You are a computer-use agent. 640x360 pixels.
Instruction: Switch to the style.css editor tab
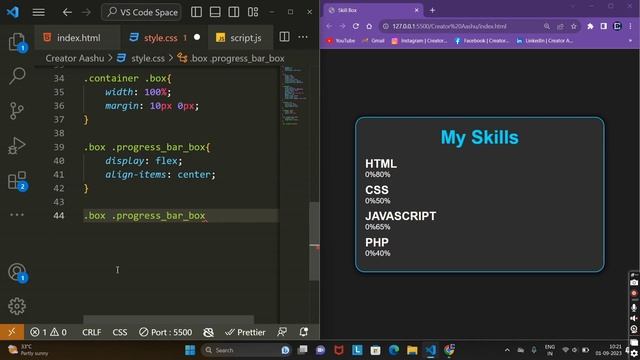coord(160,38)
